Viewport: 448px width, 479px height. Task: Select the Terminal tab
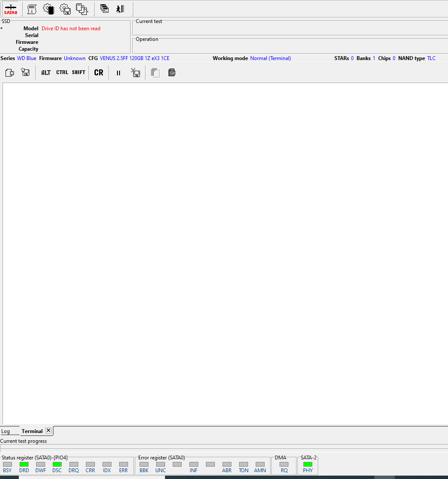[32, 431]
